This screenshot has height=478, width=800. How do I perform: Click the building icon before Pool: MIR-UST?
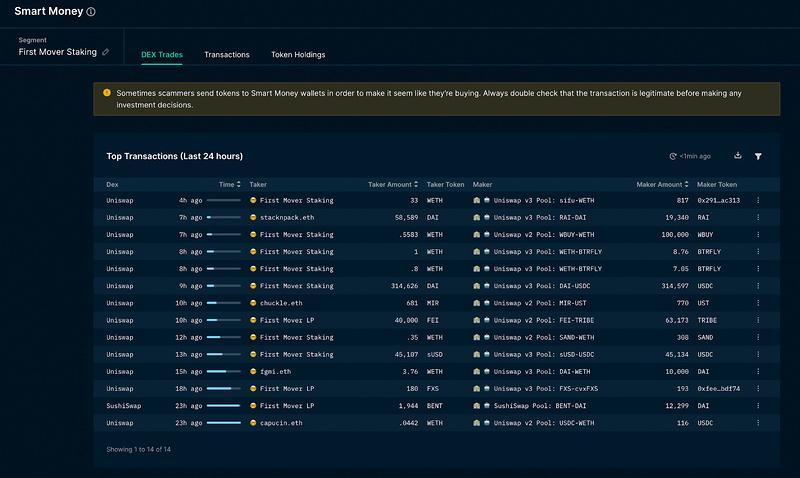pos(477,303)
